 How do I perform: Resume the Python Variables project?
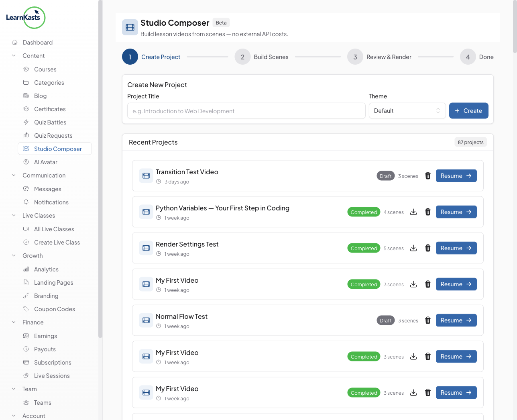456,212
